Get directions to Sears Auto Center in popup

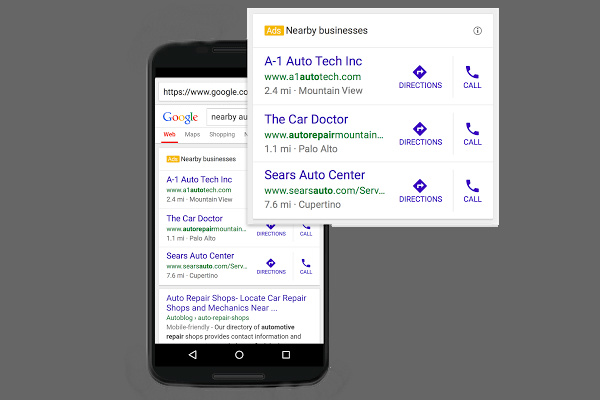point(420,191)
